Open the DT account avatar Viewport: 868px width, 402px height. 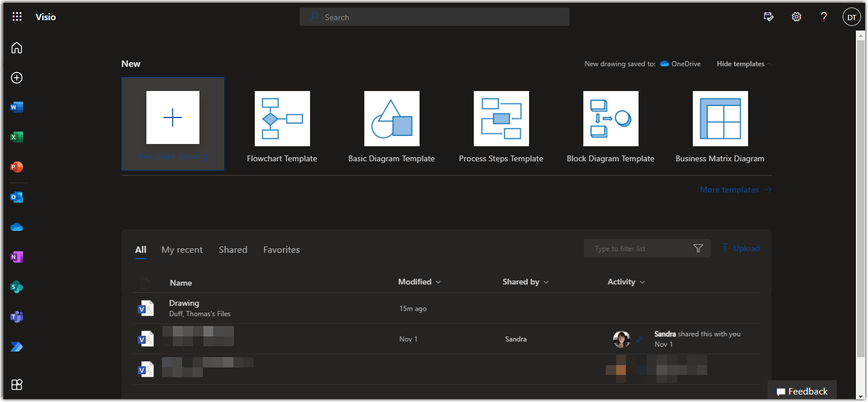(851, 17)
